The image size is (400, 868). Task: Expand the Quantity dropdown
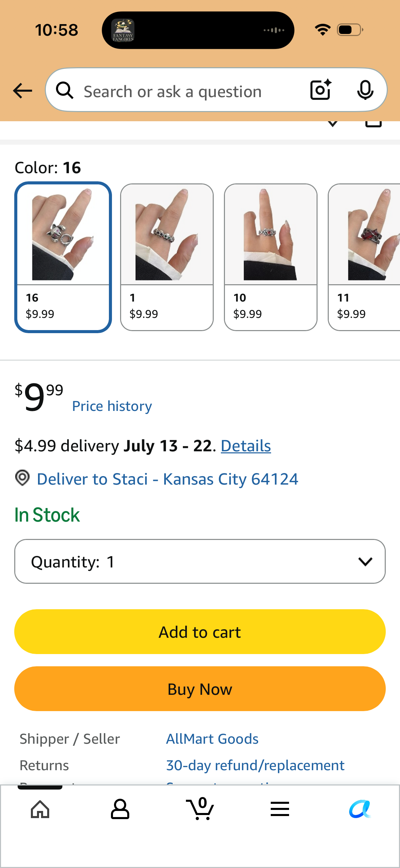point(200,561)
